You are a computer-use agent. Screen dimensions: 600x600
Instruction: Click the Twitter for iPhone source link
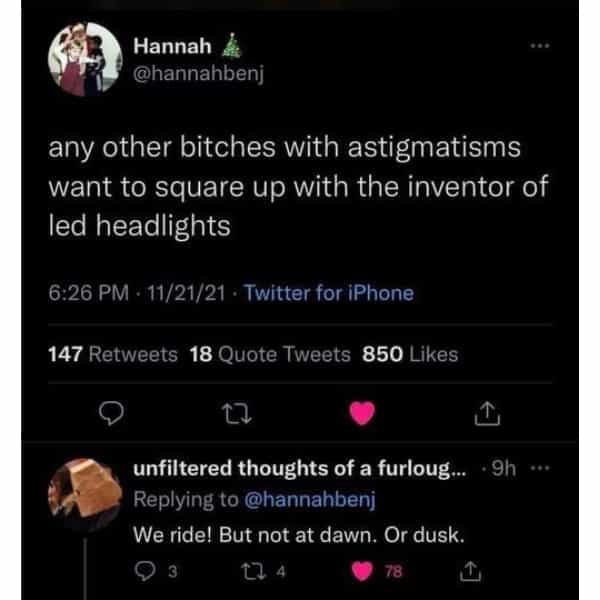point(328,293)
